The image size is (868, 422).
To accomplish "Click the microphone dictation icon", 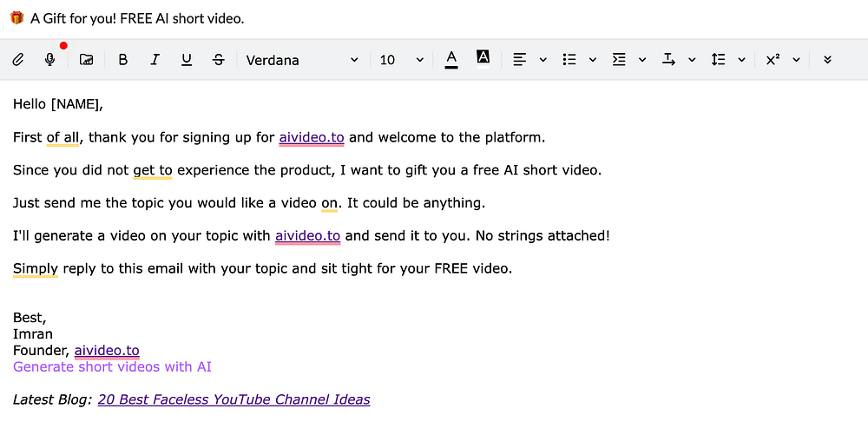I will point(49,60).
